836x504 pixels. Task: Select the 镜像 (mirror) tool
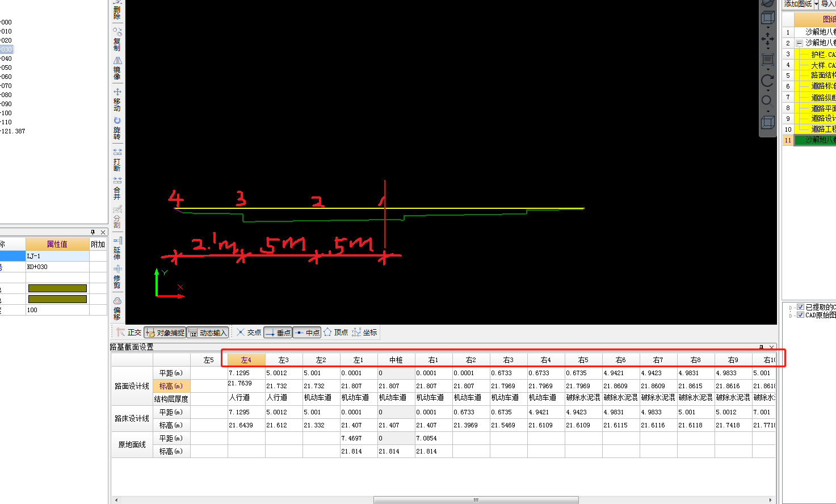click(117, 68)
